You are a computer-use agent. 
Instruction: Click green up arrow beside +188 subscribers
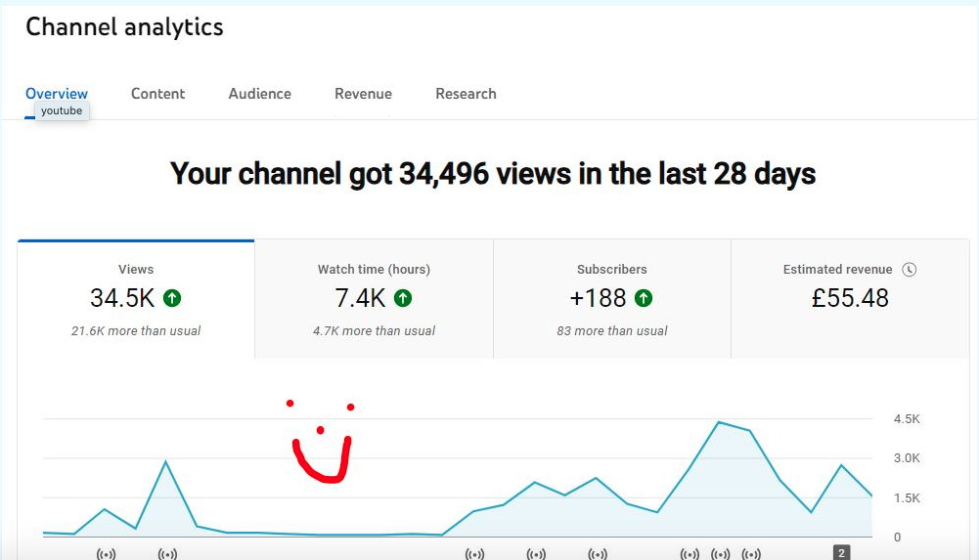coord(643,298)
